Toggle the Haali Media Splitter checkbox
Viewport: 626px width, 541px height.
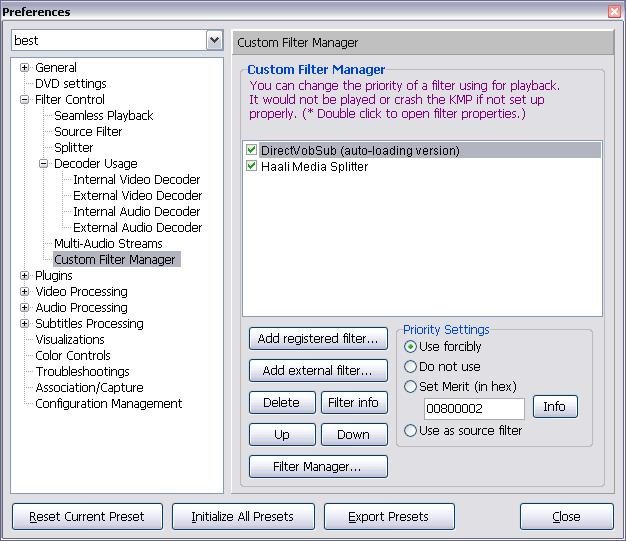tap(252, 166)
